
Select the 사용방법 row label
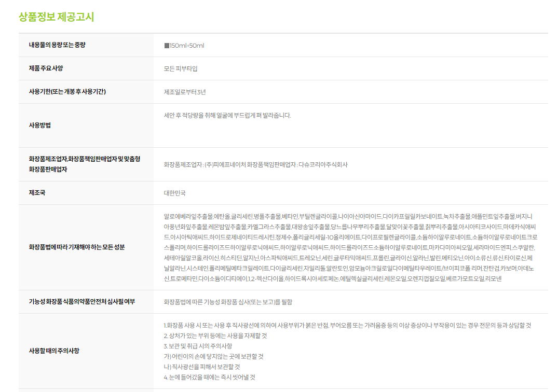click(39, 125)
